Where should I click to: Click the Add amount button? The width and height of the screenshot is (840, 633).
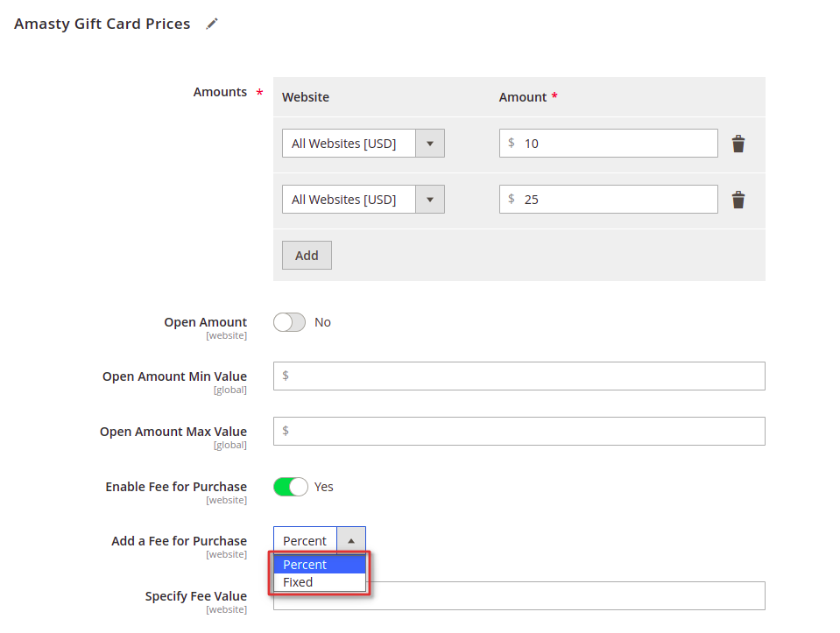click(307, 256)
